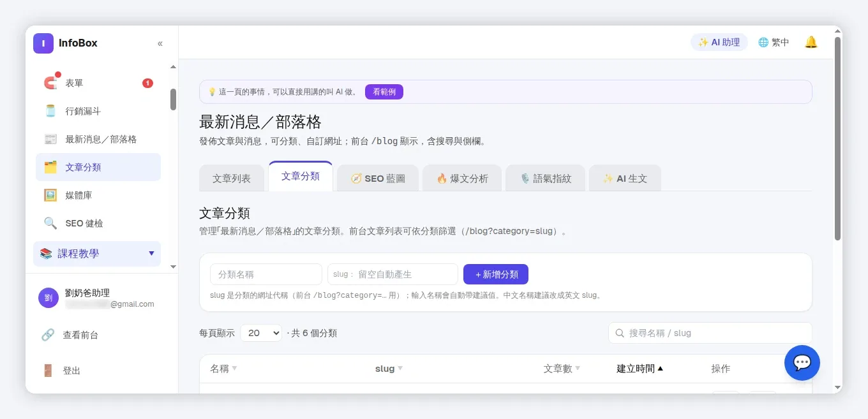Sort table by 文章數 column
Viewport: 868px width, 419px height.
click(562, 369)
